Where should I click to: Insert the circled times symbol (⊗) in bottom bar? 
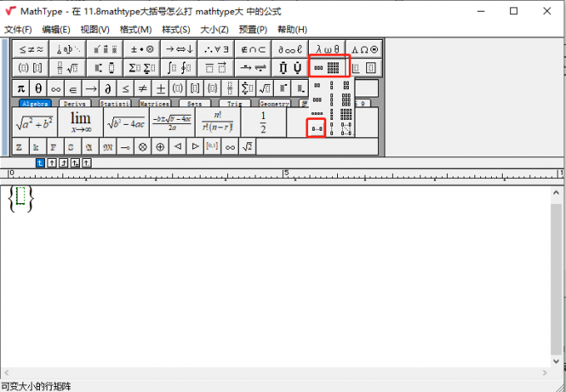(x=142, y=146)
